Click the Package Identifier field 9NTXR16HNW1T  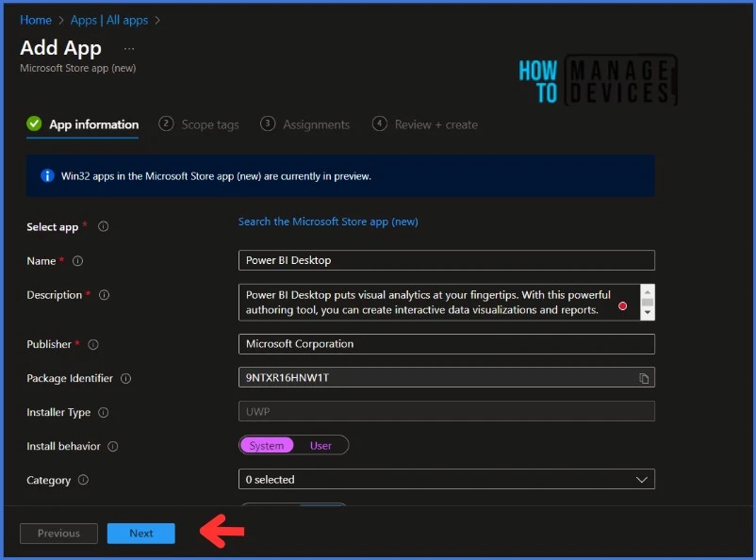(x=447, y=377)
